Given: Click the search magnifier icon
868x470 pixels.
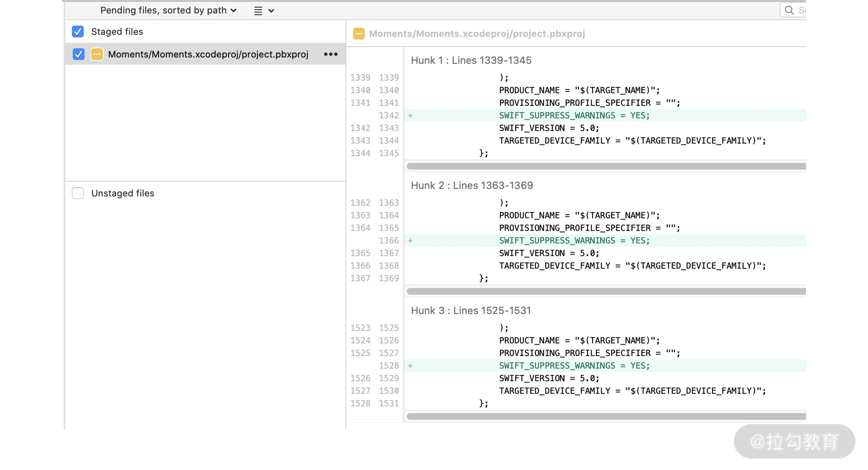Looking at the screenshot, I should pyautogui.click(x=789, y=10).
